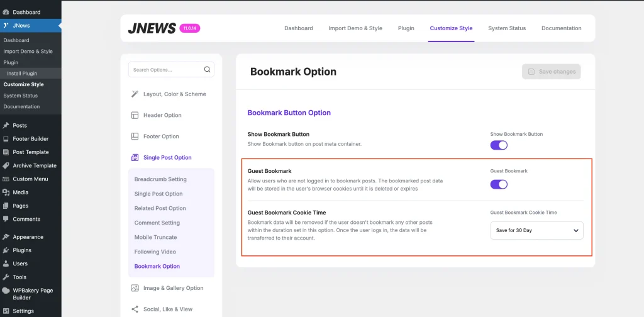
Task: Click the Media icon in sidebar
Action: point(6,192)
